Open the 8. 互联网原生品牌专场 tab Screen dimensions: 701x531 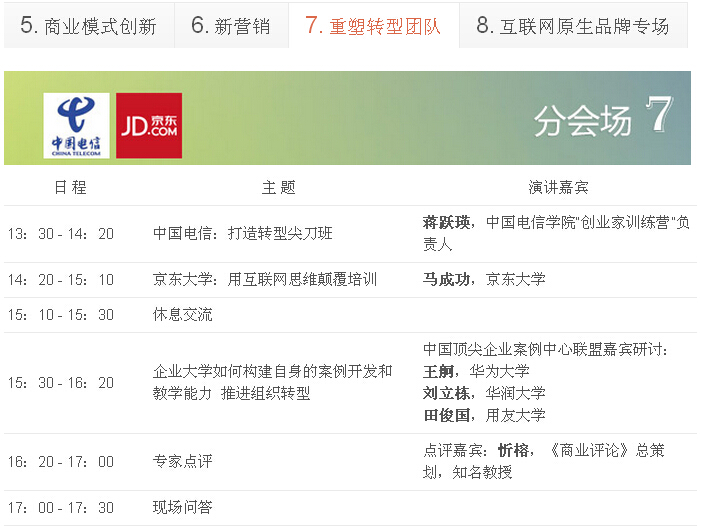click(574, 25)
